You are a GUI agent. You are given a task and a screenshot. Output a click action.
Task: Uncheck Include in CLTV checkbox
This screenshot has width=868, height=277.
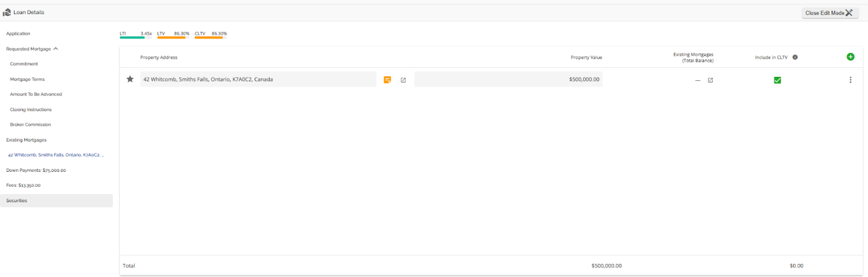777,80
